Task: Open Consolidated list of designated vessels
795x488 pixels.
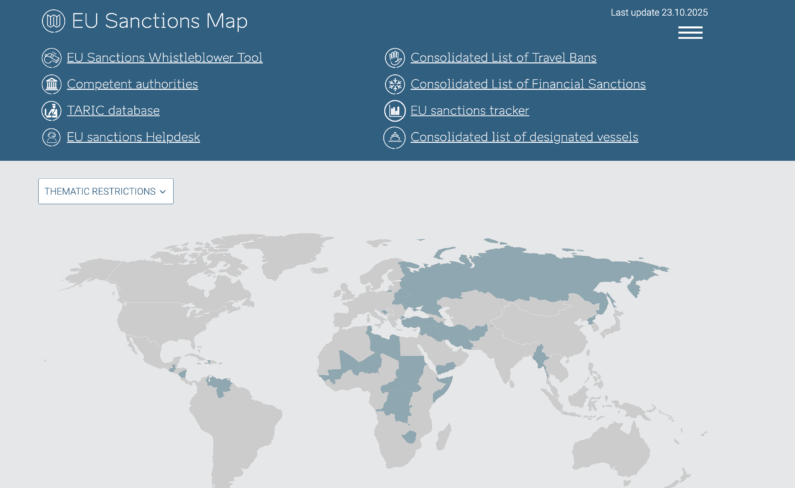Action: pos(524,137)
